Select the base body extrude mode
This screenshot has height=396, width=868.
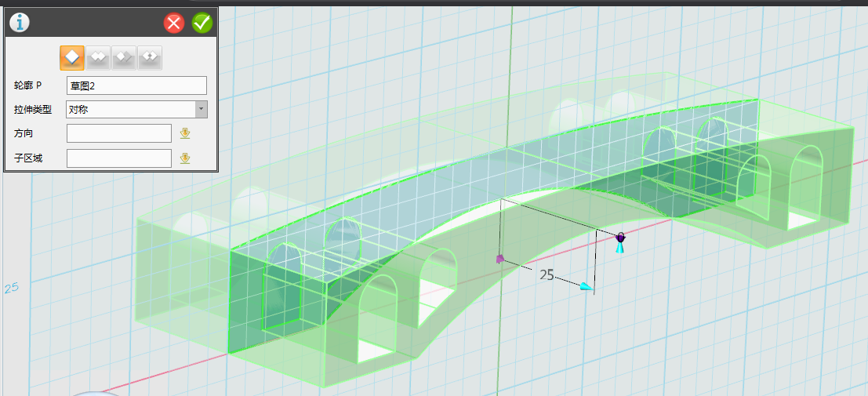tap(72, 57)
